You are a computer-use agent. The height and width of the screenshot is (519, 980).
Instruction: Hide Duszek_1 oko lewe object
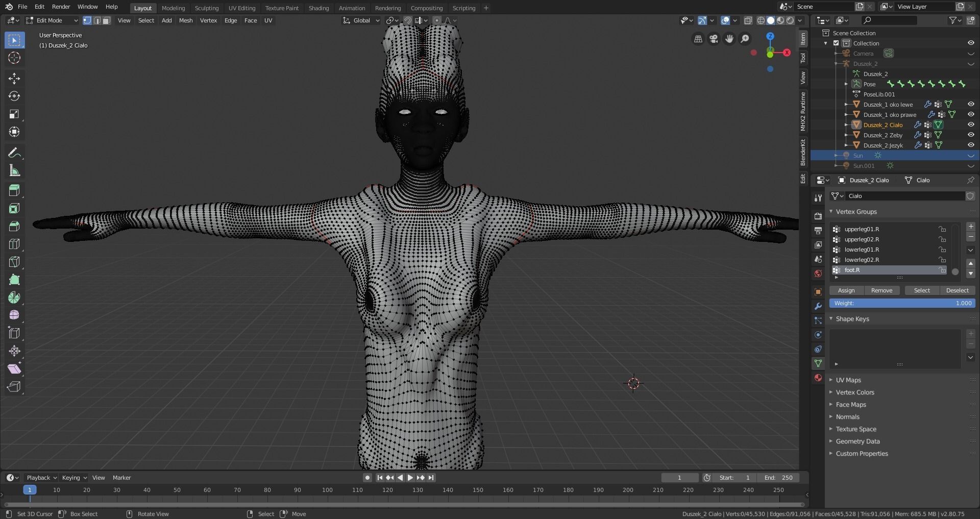(x=971, y=105)
